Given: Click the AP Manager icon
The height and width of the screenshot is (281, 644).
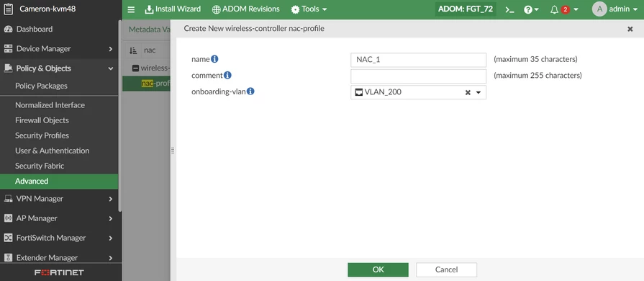Looking at the screenshot, I should click(8, 218).
